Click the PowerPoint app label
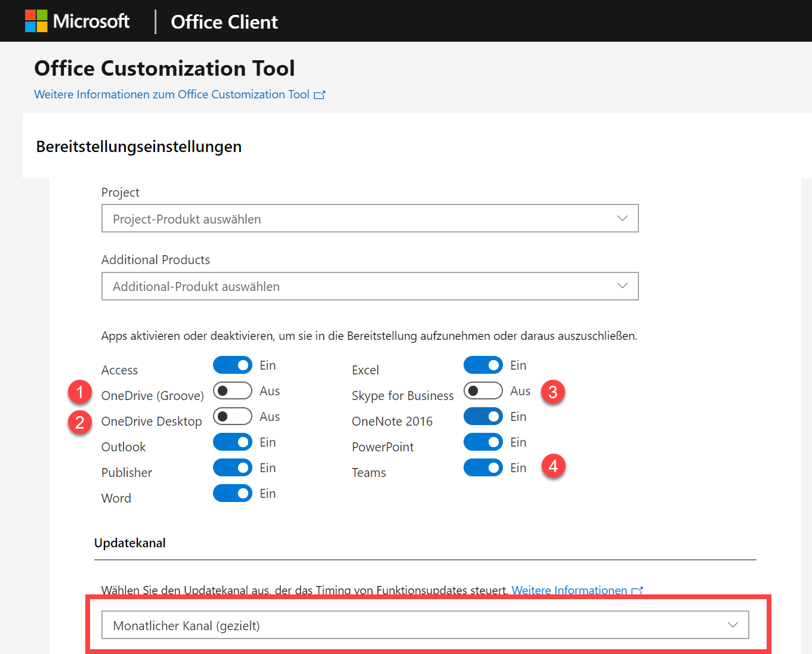812x654 pixels. [x=382, y=447]
